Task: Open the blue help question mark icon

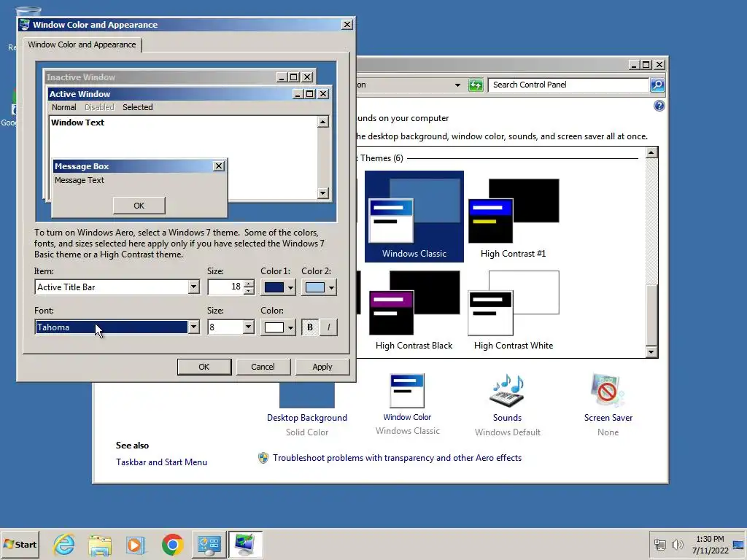Action: pyautogui.click(x=659, y=106)
